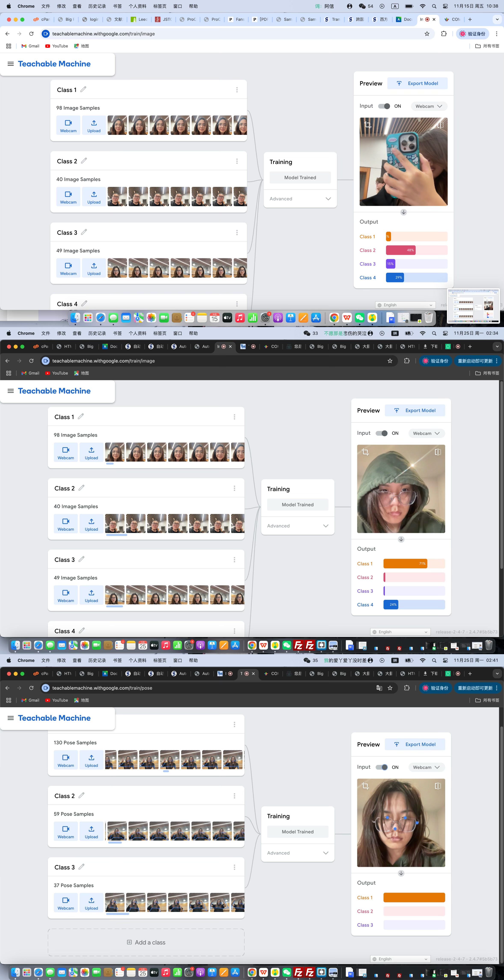Open Webcam source dropdown above hooded-face preview

pyautogui.click(x=426, y=433)
